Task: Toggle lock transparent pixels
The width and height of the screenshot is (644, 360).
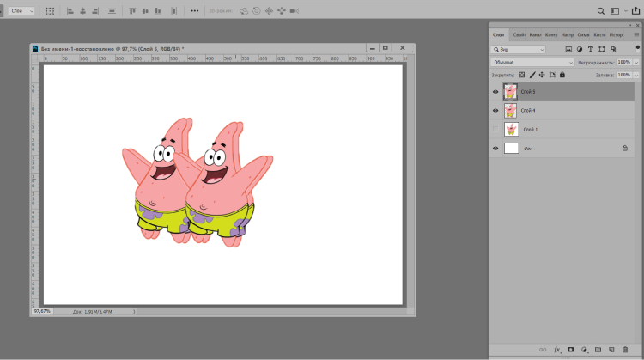Action: 521,75
